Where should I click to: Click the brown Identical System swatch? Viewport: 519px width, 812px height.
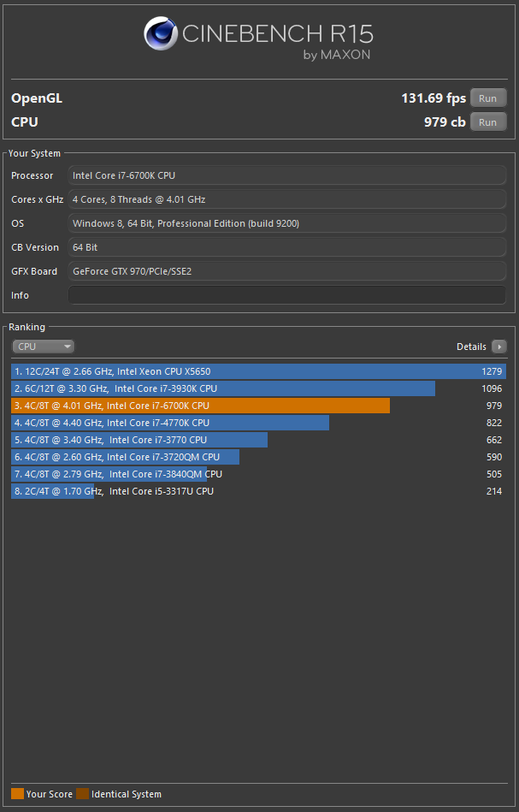82,794
